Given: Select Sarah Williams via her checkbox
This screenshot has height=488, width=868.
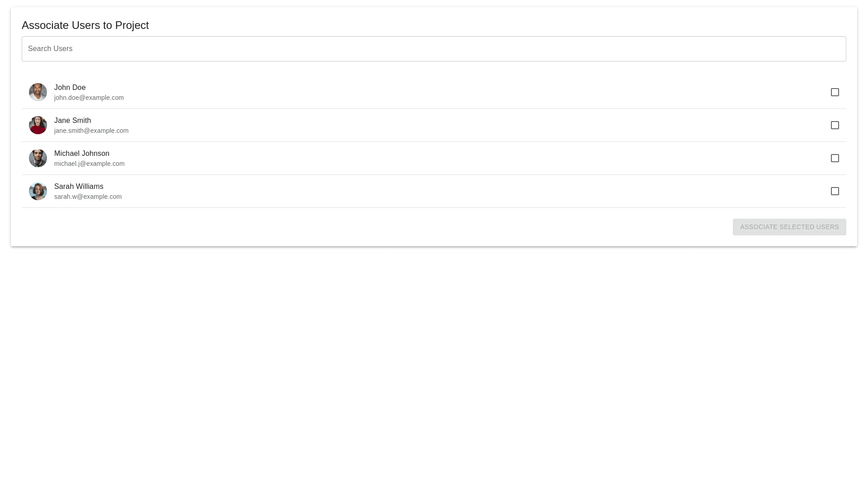Looking at the screenshot, I should (x=835, y=191).
